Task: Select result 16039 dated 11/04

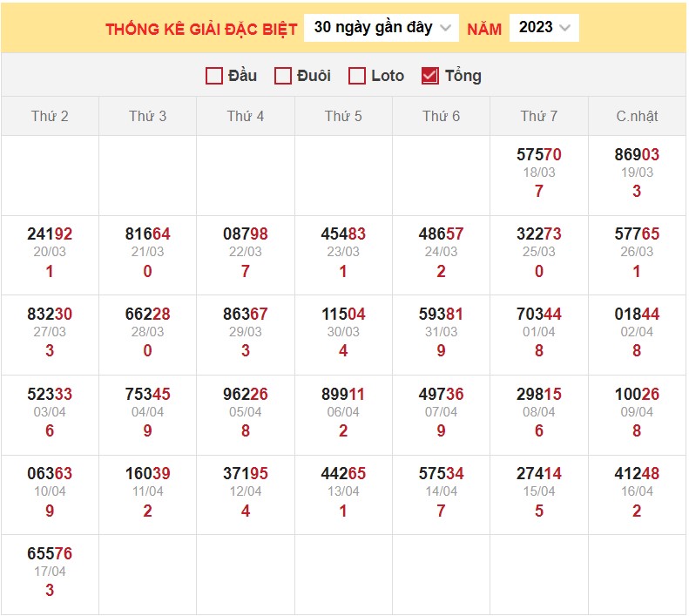Action: click(147, 475)
